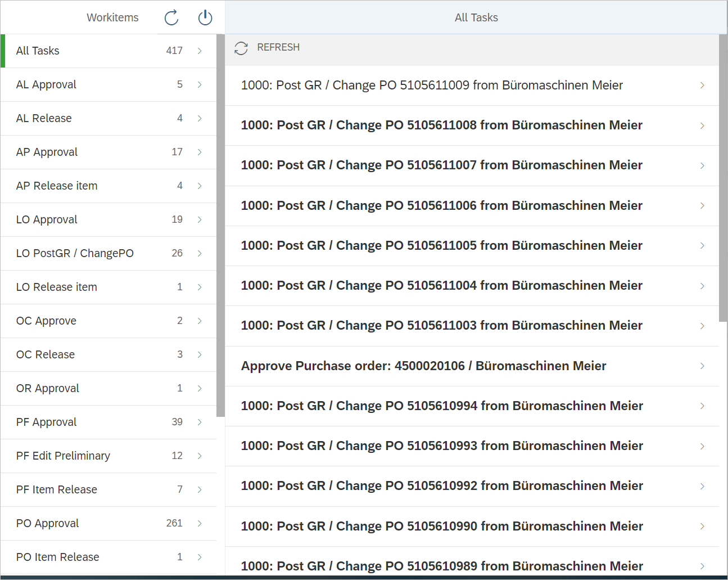Click the circular refresh icon beside Workitems
728x580 pixels.
(x=171, y=17)
